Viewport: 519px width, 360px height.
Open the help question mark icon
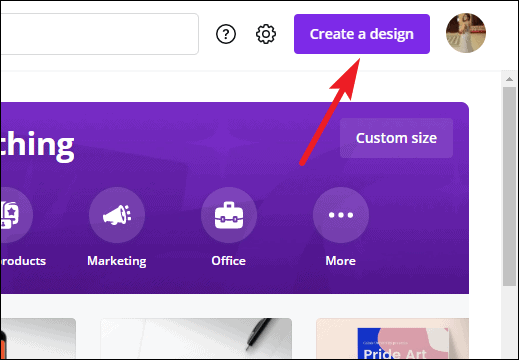(226, 34)
